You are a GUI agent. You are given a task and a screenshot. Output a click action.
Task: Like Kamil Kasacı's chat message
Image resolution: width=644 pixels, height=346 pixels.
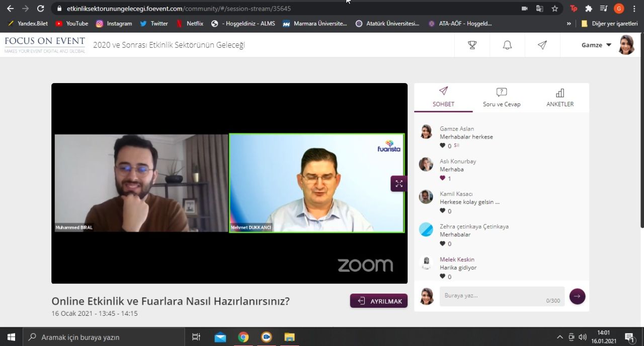point(443,211)
